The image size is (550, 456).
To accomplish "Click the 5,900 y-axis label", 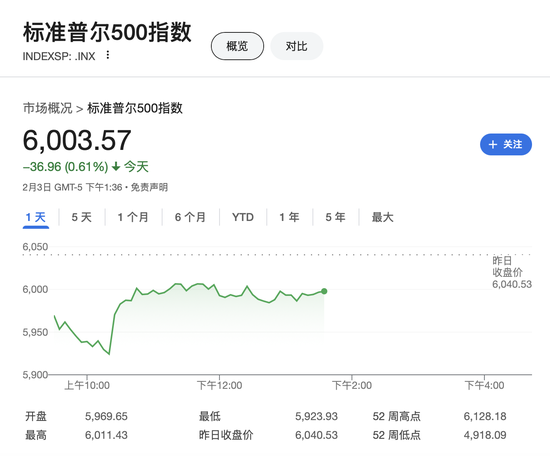I will 35,375.
